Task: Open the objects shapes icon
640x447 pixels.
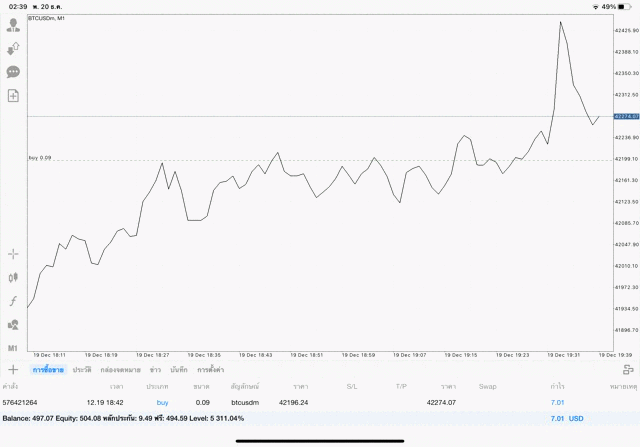Action: [13, 324]
